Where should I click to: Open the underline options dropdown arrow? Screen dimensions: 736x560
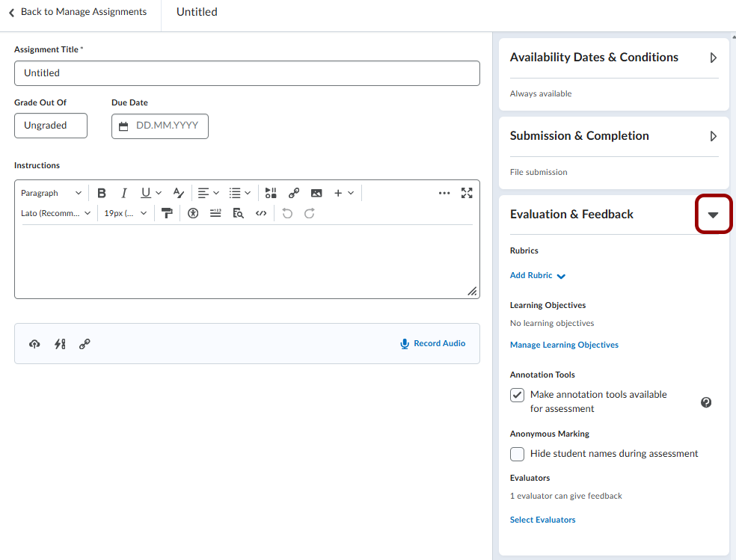(159, 193)
